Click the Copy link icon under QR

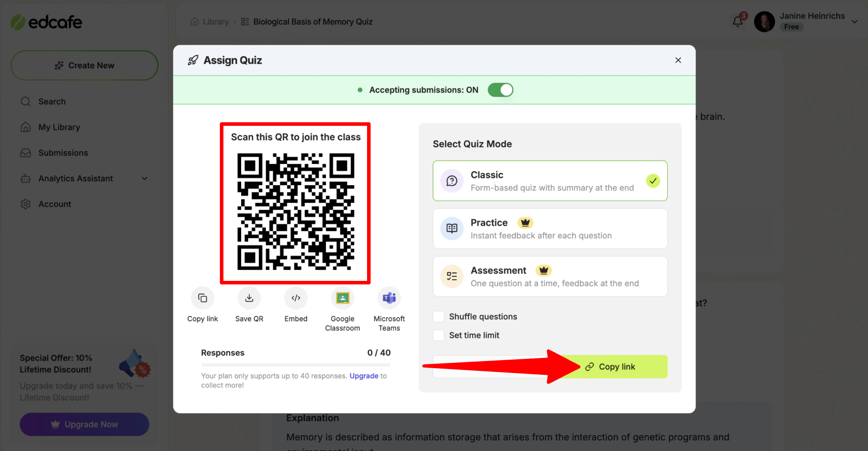(x=203, y=298)
